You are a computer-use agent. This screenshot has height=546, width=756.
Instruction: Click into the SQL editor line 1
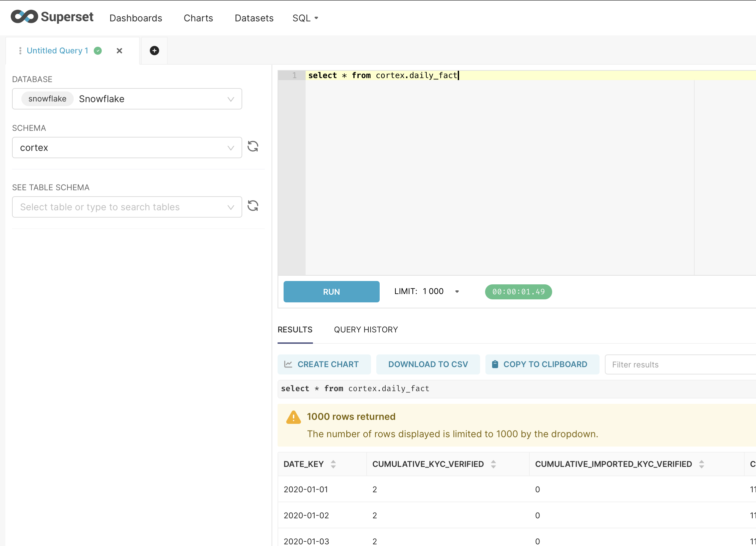click(x=530, y=75)
